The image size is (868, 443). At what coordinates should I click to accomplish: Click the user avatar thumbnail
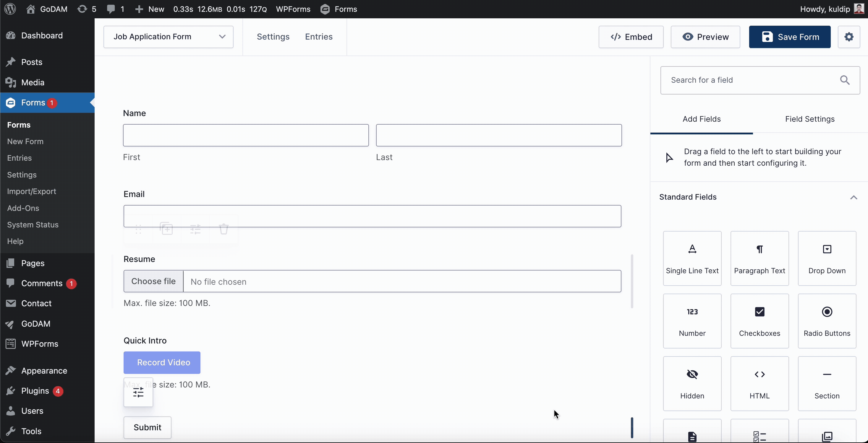[x=859, y=9]
